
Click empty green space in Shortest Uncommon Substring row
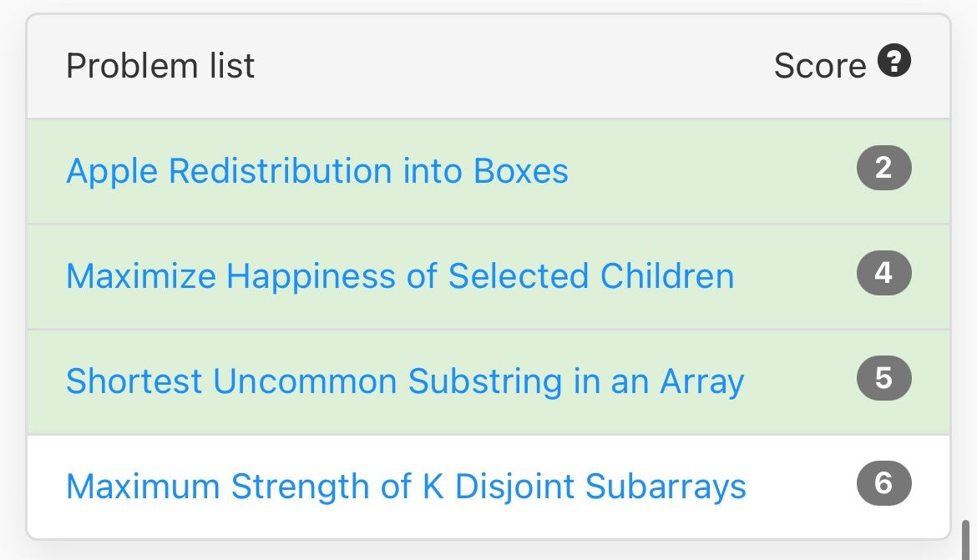[801, 381]
